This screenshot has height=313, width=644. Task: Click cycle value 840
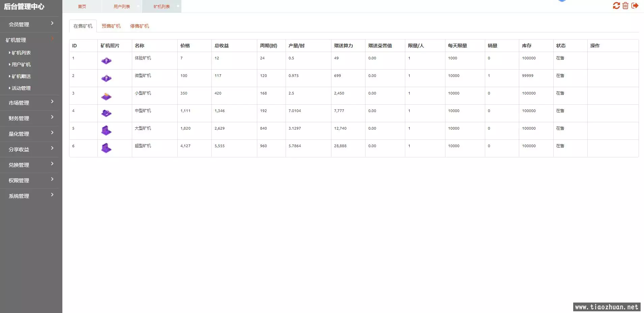pyautogui.click(x=263, y=128)
